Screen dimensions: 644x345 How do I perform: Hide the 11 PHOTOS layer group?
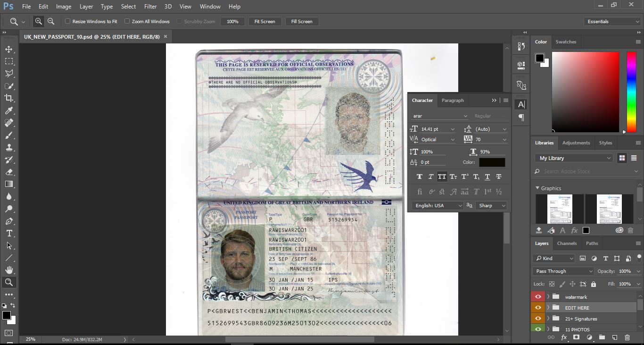click(537, 329)
